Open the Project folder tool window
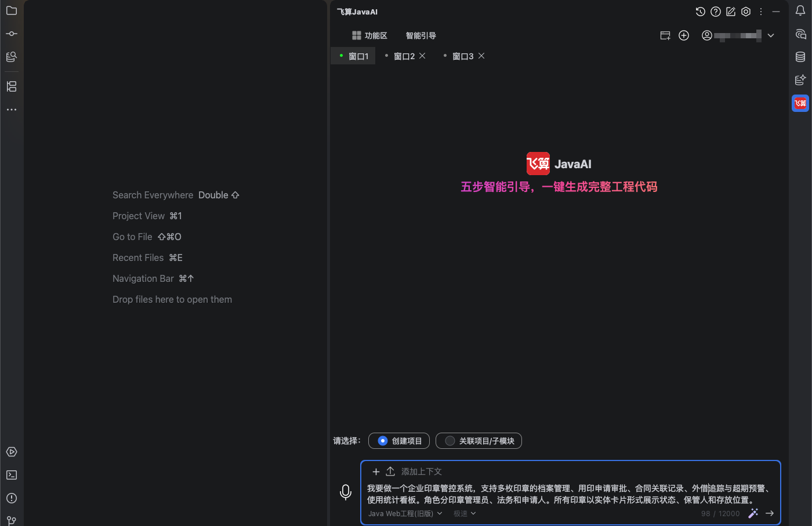This screenshot has height=526, width=812. (x=12, y=10)
